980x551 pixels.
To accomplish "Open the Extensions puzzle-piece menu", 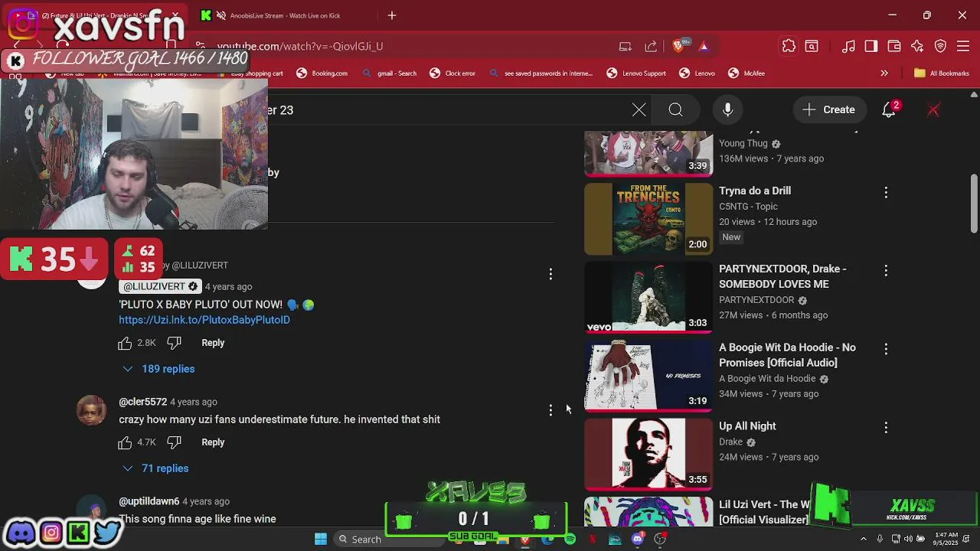I will pyautogui.click(x=789, y=47).
